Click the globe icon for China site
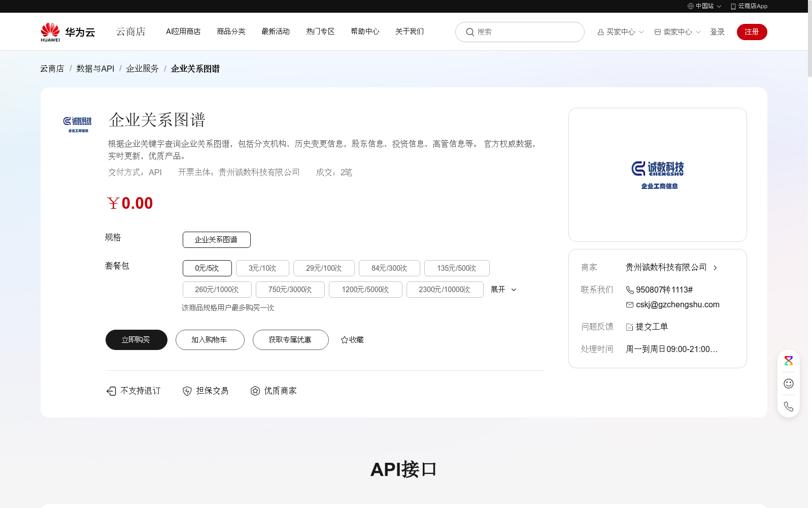This screenshot has height=508, width=812. [690, 6]
